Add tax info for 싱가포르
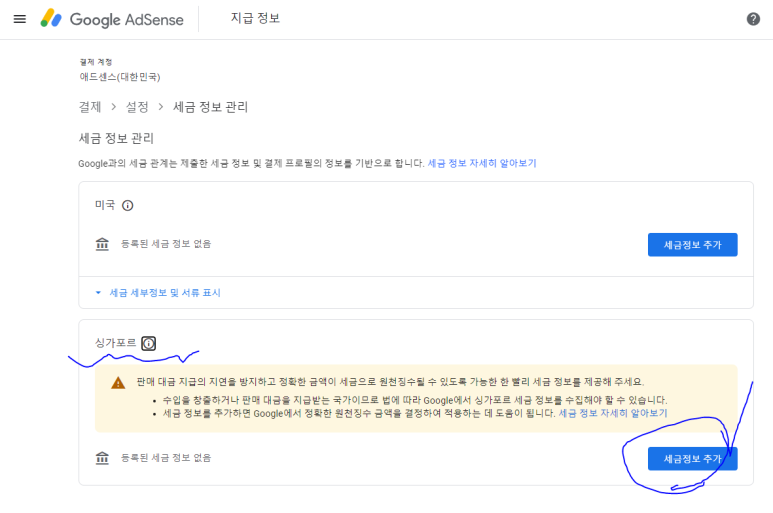Viewport: 773px width, 513px height. click(x=692, y=459)
